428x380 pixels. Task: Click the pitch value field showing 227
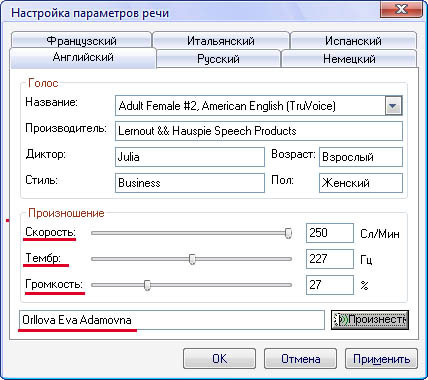tap(330, 259)
